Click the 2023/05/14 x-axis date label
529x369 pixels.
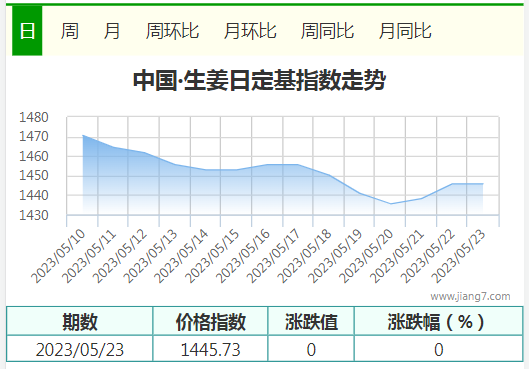(x=181, y=256)
